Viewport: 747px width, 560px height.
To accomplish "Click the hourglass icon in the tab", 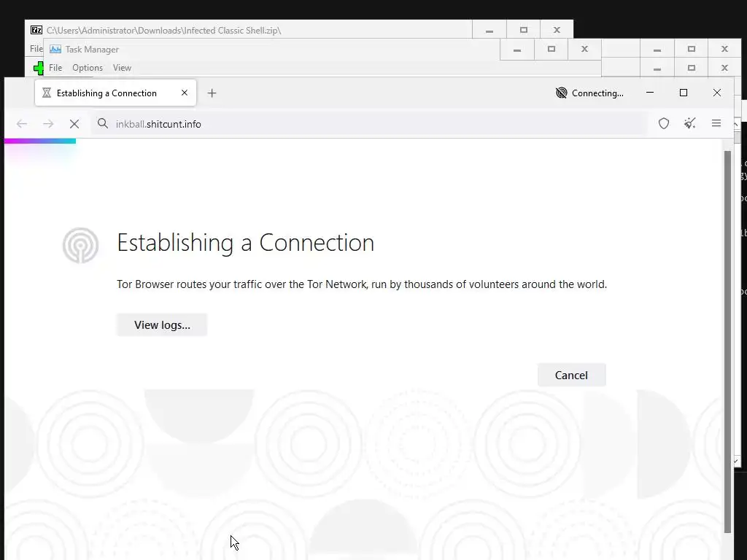I will click(x=47, y=93).
